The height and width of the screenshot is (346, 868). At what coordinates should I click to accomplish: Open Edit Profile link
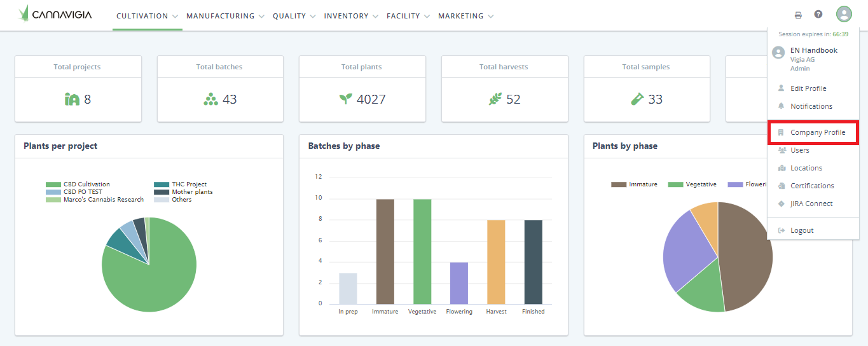808,88
